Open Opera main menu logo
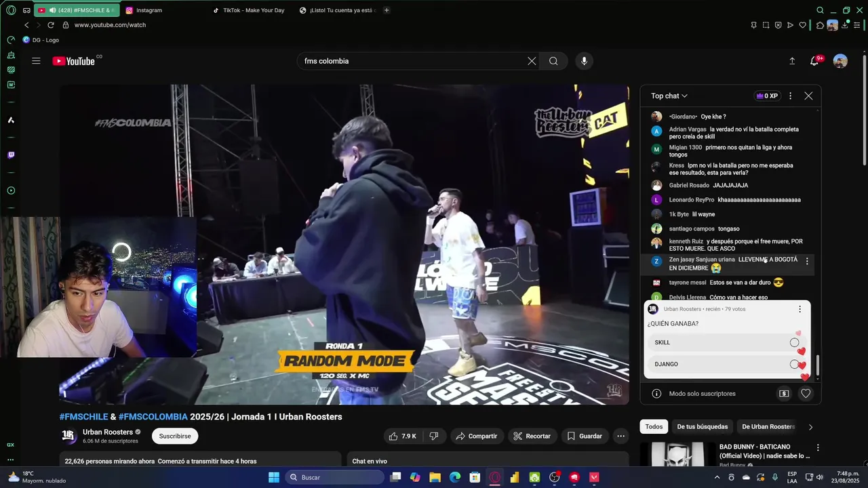This screenshot has width=868, height=488. [11, 10]
